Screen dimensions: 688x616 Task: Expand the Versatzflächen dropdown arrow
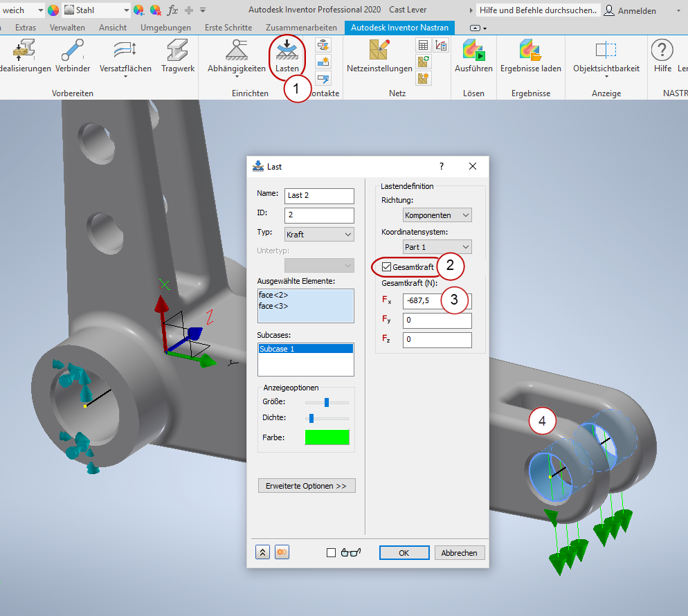click(x=125, y=77)
